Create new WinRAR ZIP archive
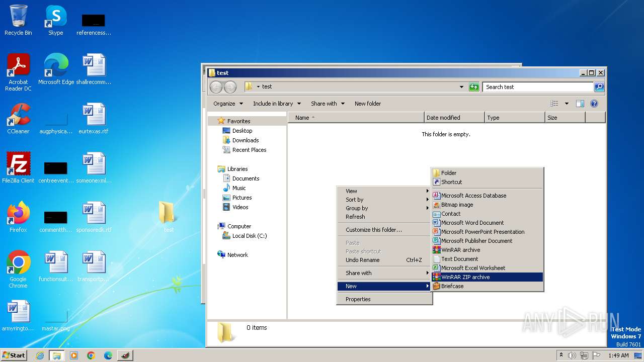The image size is (644, 362). tap(488, 277)
